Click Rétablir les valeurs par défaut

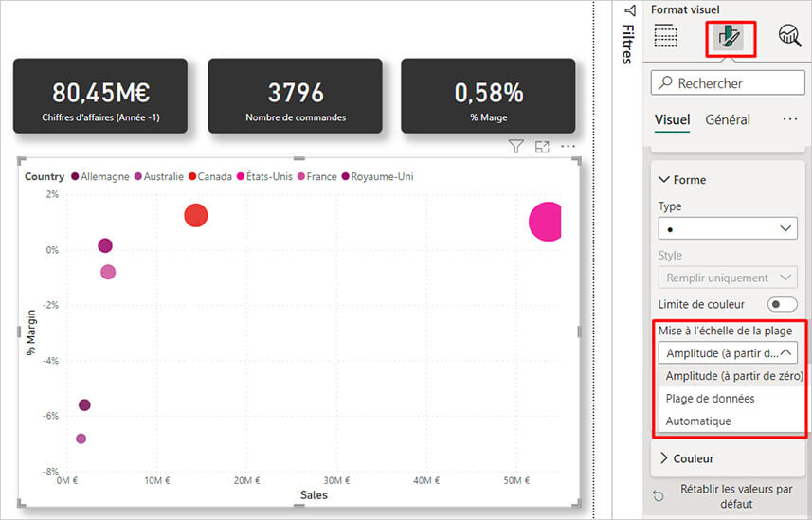736,496
